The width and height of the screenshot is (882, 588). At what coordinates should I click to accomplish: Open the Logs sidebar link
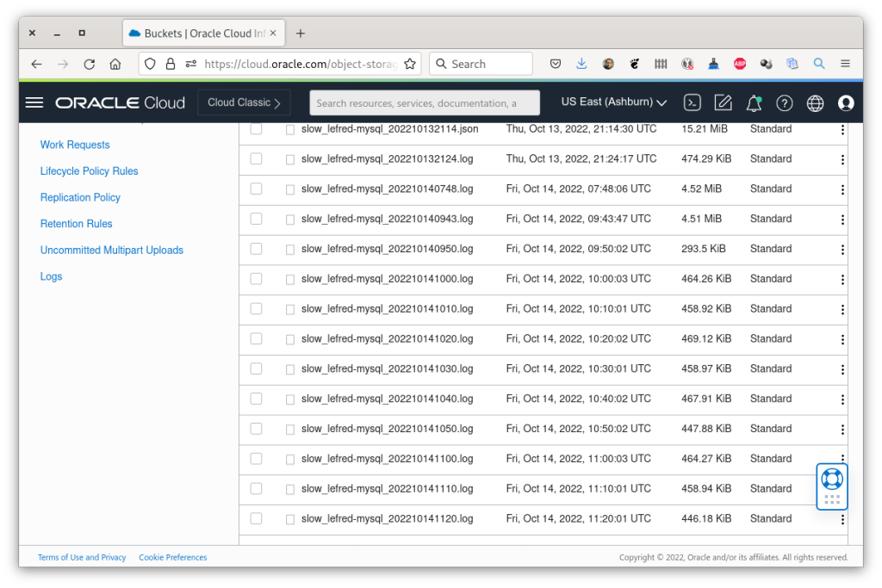pyautogui.click(x=51, y=276)
